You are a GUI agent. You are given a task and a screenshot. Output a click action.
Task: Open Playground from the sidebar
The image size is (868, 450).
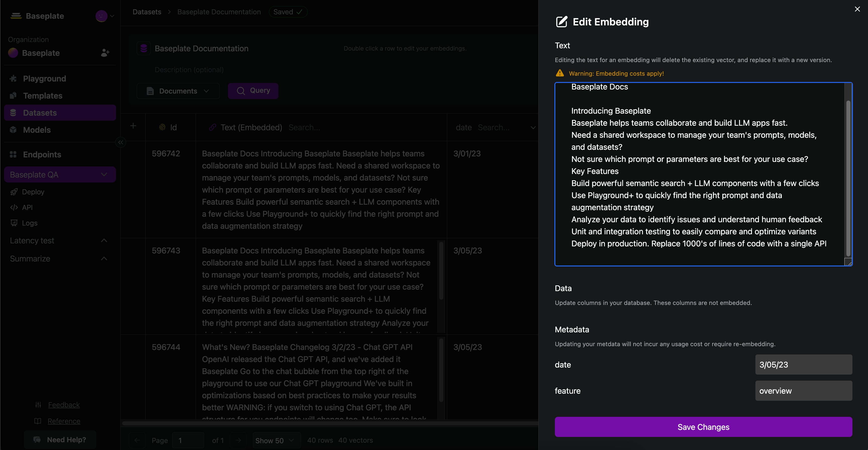pyautogui.click(x=44, y=78)
